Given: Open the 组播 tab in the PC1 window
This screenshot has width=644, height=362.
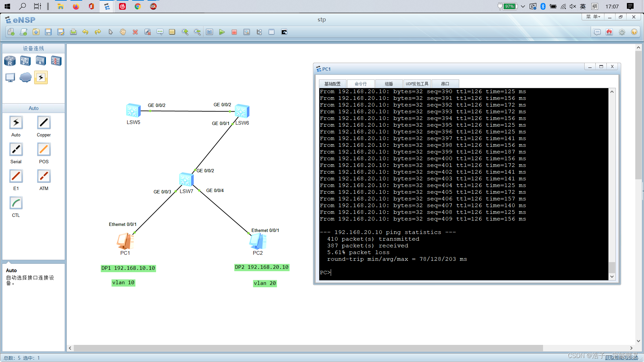Looking at the screenshot, I should 389,84.
